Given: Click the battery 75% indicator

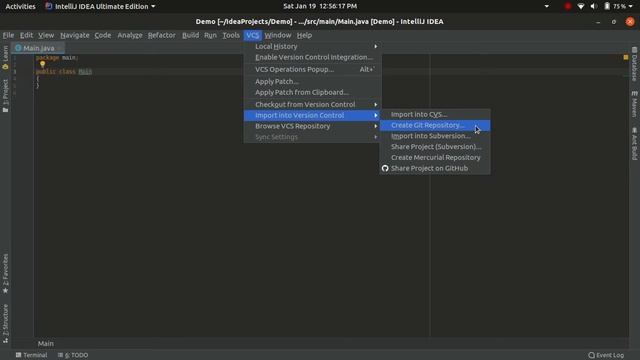Looking at the screenshot, I should (616, 6).
